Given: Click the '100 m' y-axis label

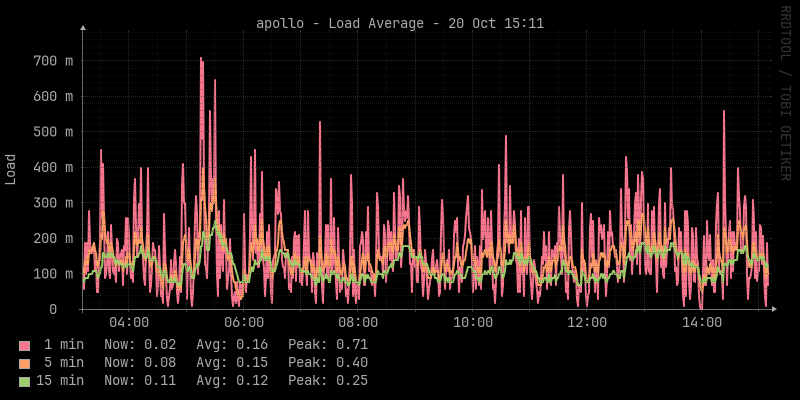Looking at the screenshot, I should click(54, 274).
